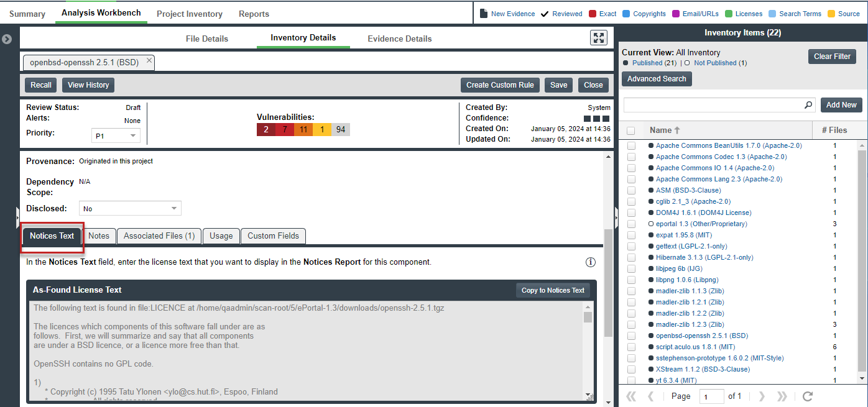Click the Create Custom Rule button

500,85
